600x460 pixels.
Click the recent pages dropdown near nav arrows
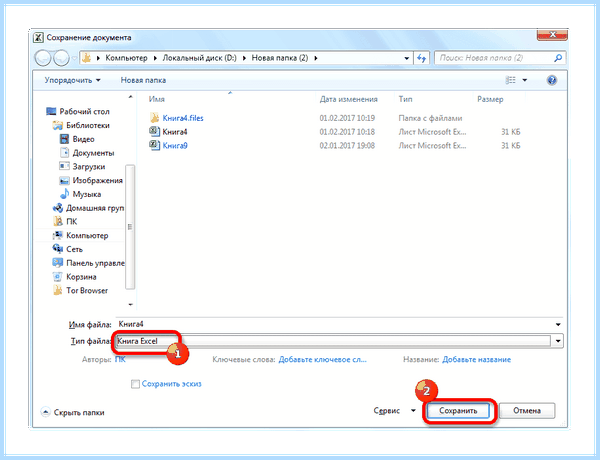coord(74,58)
